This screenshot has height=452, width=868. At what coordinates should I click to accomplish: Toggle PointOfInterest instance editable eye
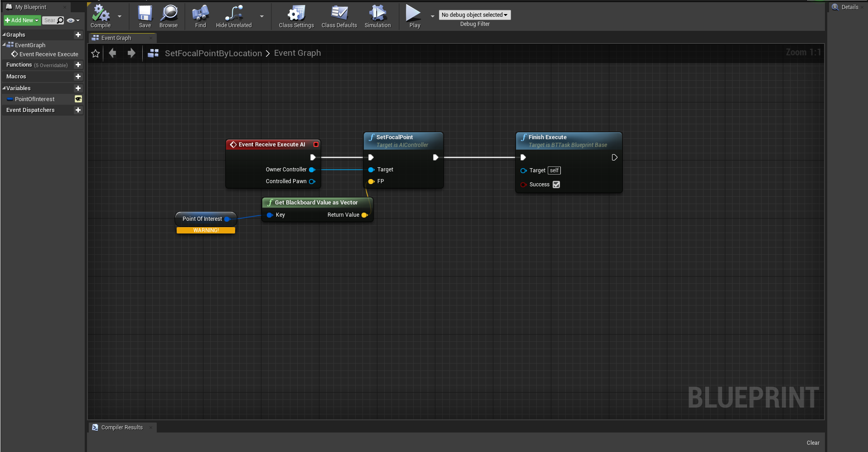78,99
